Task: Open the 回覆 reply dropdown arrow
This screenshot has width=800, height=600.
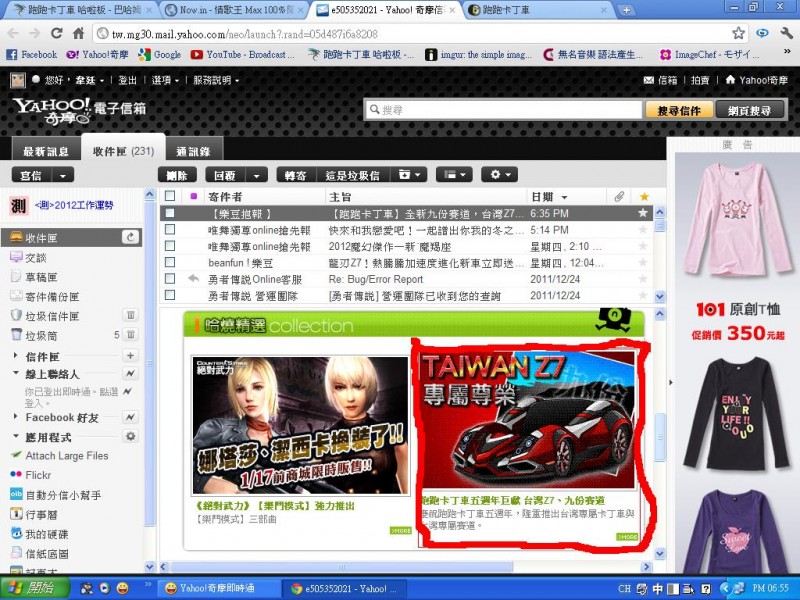Action: click(x=257, y=174)
